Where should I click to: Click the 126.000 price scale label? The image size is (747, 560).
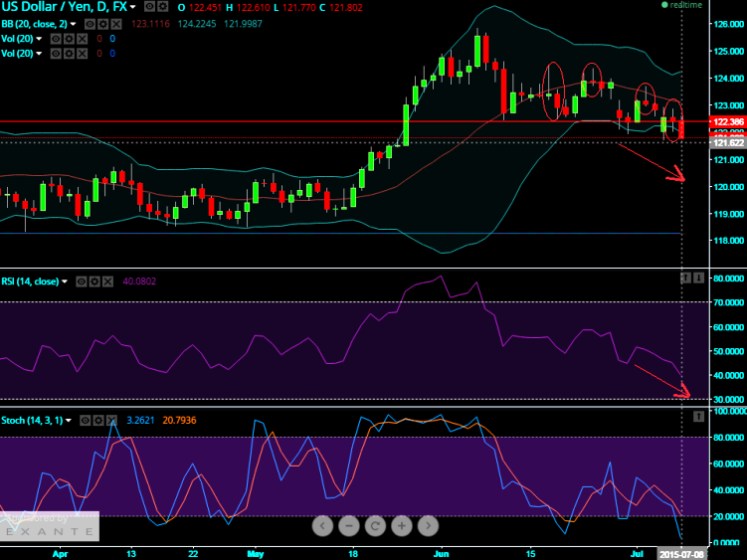pyautogui.click(x=729, y=24)
